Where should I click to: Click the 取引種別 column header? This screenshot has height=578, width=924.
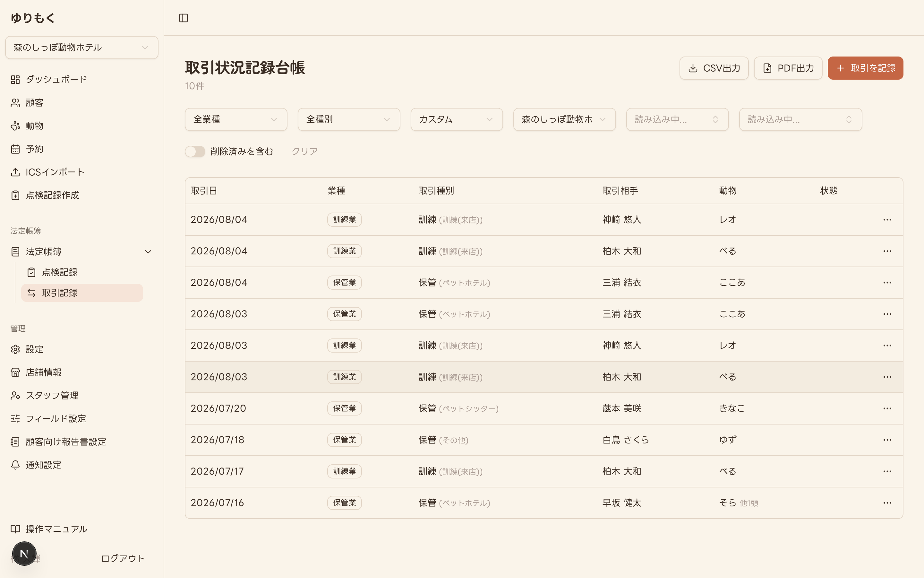point(436,191)
